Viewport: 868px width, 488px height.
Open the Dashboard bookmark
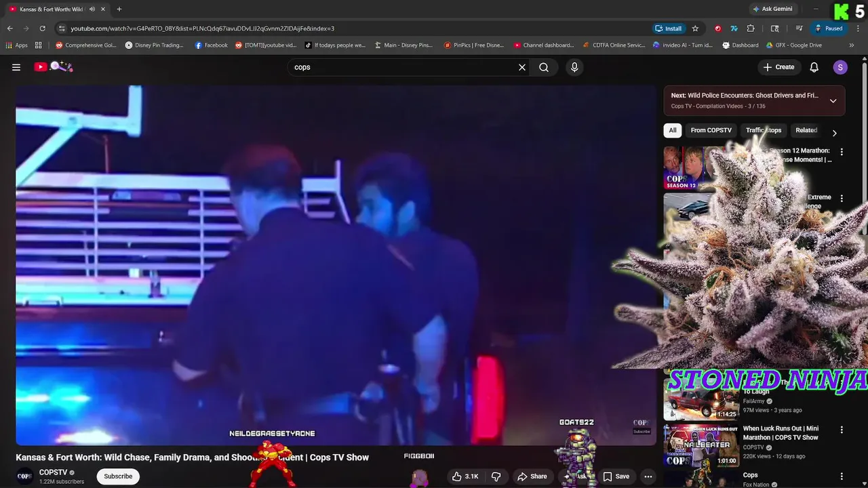(741, 45)
